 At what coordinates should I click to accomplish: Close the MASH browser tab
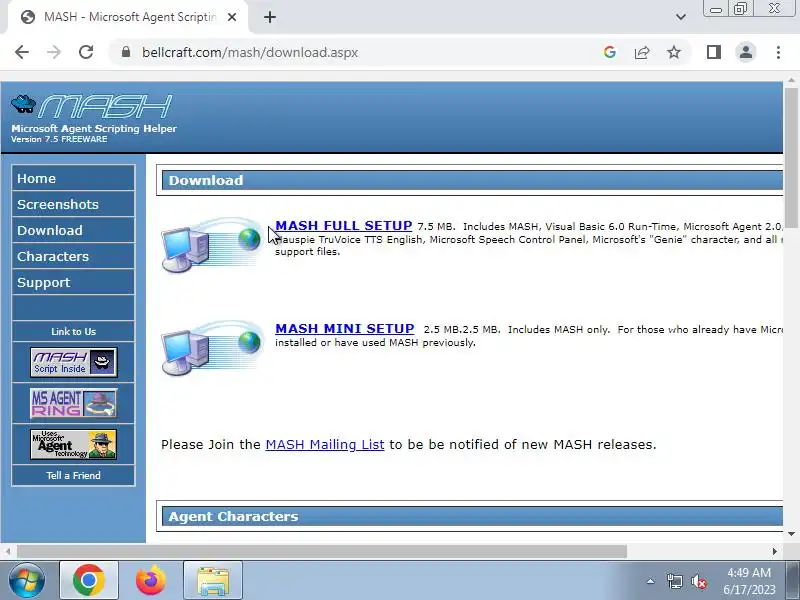click(232, 17)
